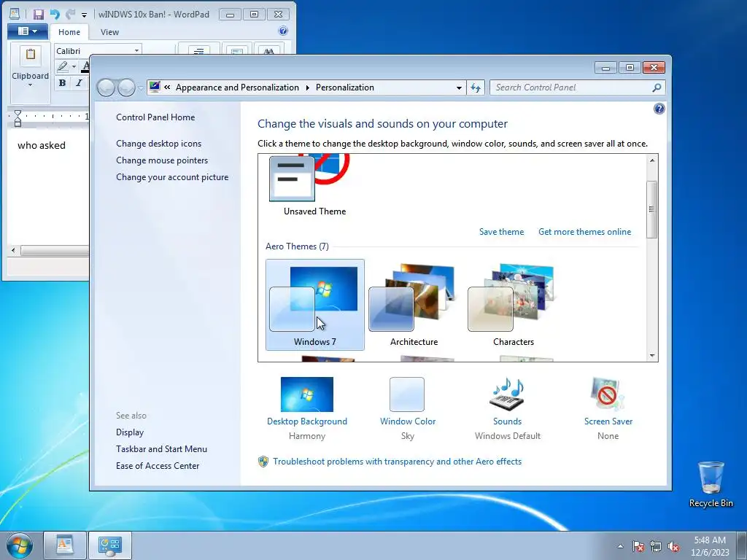This screenshot has width=747, height=560.
Task: Click Troubleshoot transparency and Aero effects link
Action: (x=397, y=462)
